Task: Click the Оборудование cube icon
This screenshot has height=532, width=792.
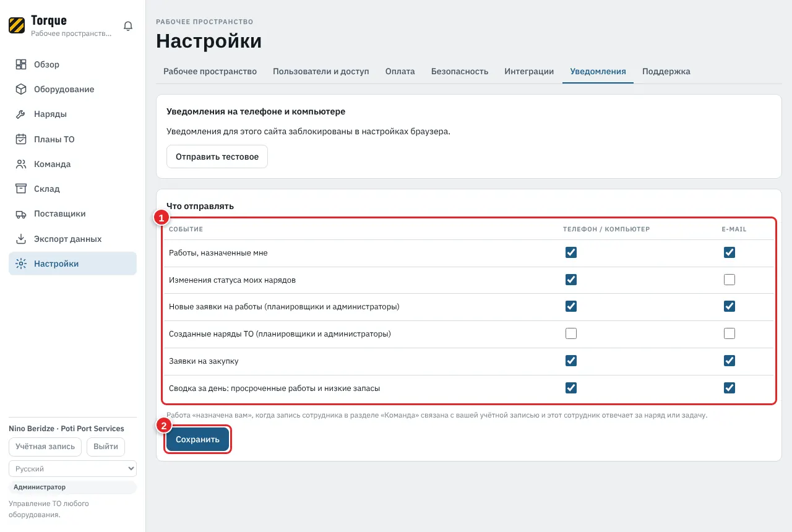Action: [21, 89]
